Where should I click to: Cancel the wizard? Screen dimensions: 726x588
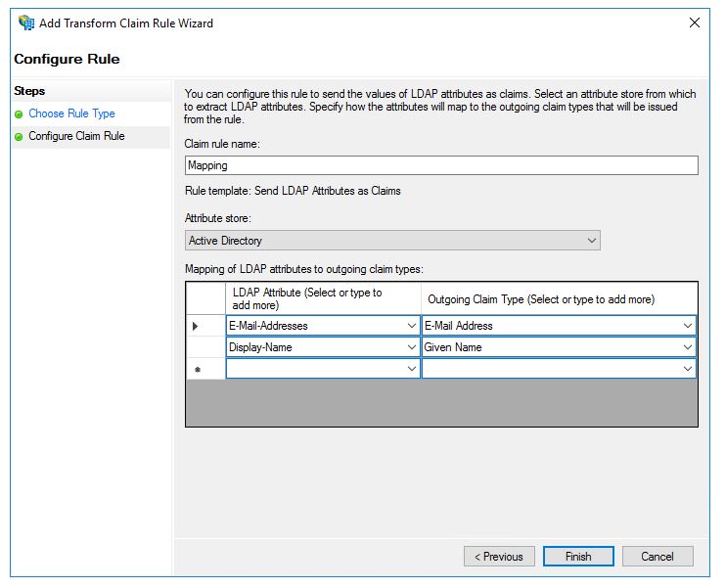click(x=658, y=556)
